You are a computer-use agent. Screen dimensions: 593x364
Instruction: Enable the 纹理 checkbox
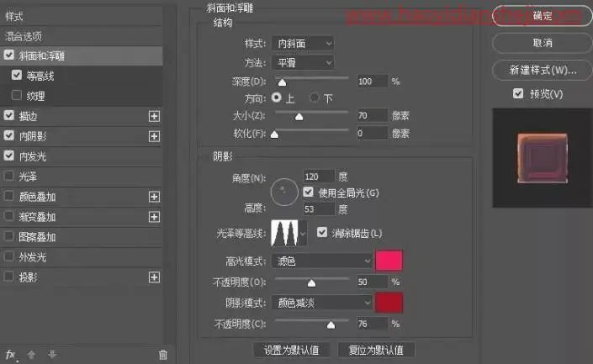(17, 95)
